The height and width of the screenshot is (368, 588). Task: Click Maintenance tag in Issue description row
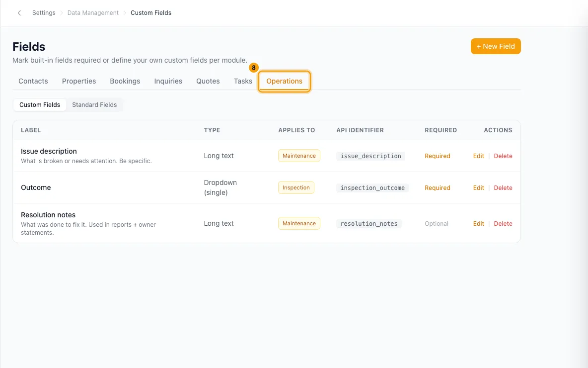299,156
